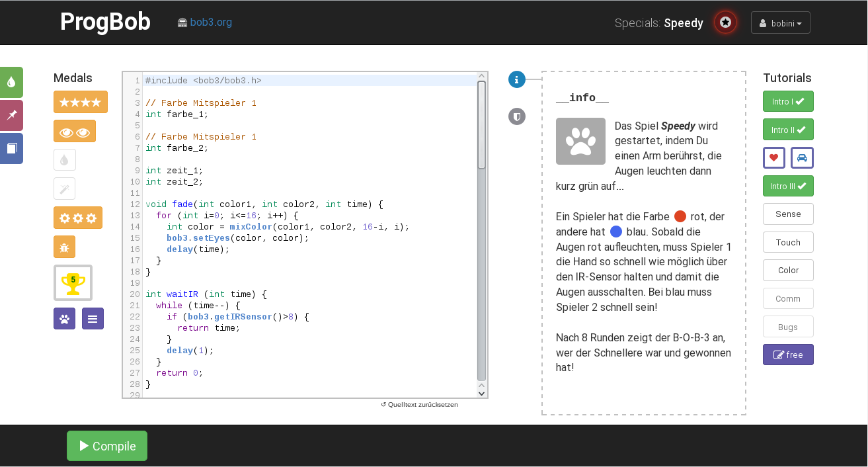Click the editor scrollbar down arrow
Screen dimensions: 868x467
(x=481, y=393)
